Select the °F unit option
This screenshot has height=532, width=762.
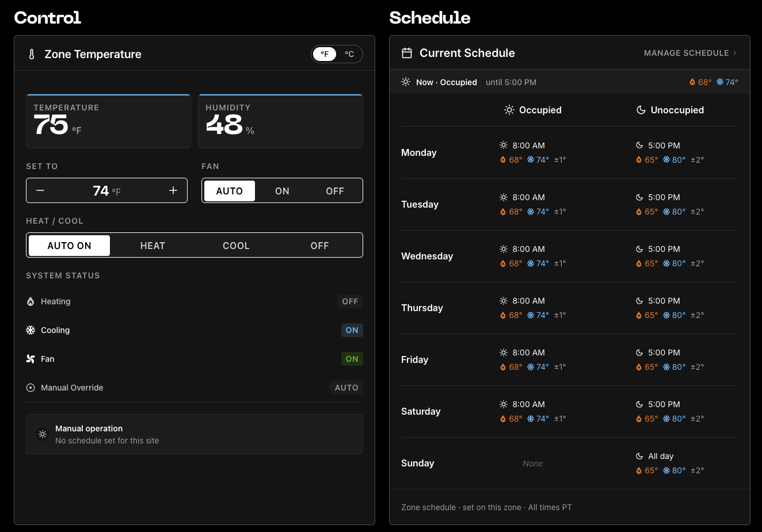tap(325, 54)
